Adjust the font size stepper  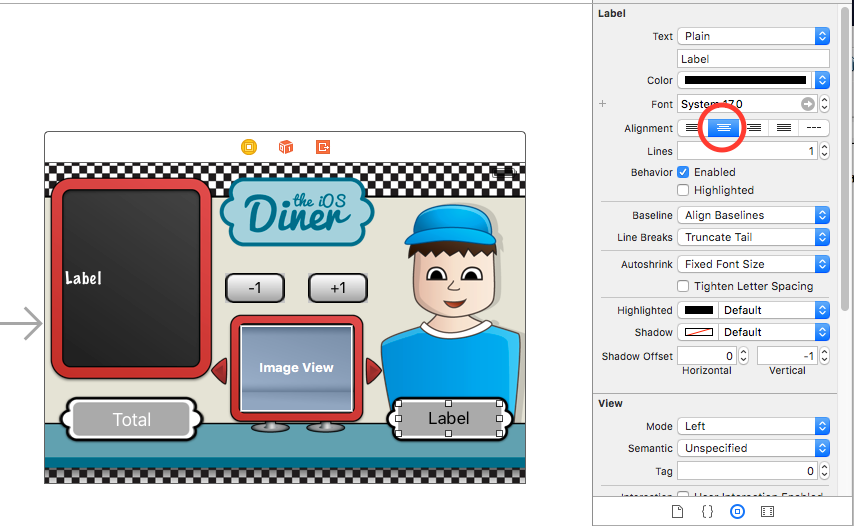(824, 103)
